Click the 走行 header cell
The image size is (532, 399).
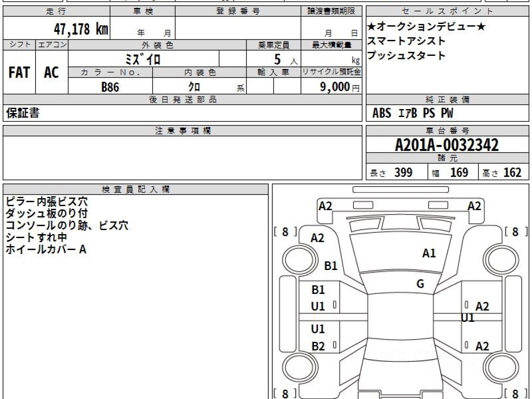[56, 12]
